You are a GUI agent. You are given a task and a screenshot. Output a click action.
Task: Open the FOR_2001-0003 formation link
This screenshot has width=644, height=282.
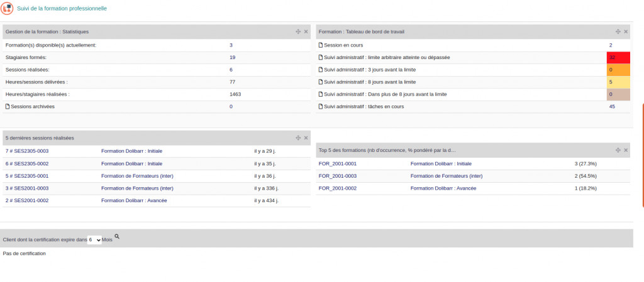338,176
